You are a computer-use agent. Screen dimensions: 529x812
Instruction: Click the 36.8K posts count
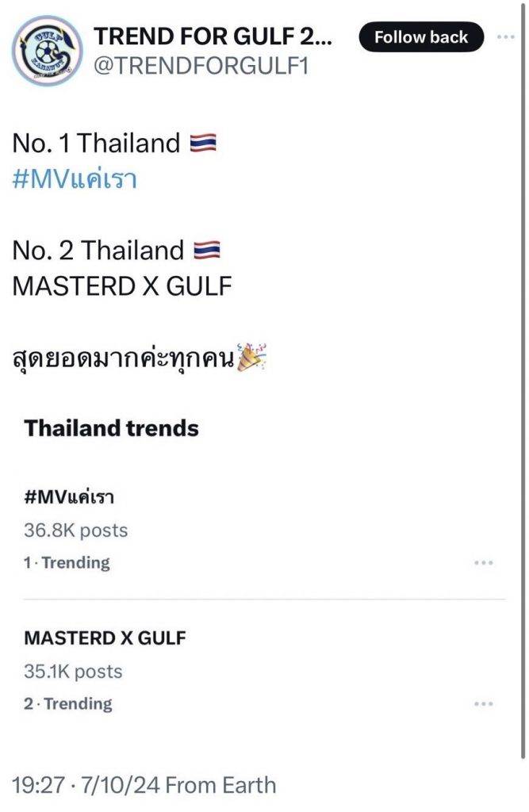click(x=75, y=530)
